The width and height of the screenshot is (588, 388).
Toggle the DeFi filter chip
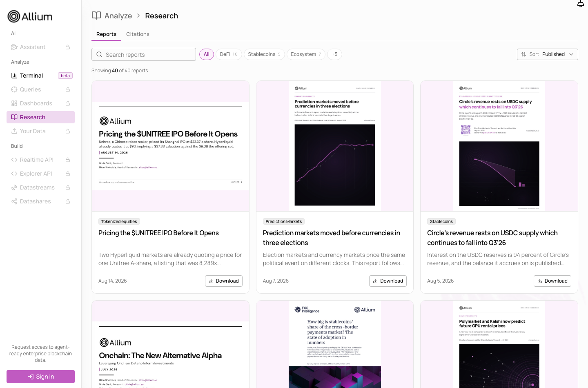point(229,54)
